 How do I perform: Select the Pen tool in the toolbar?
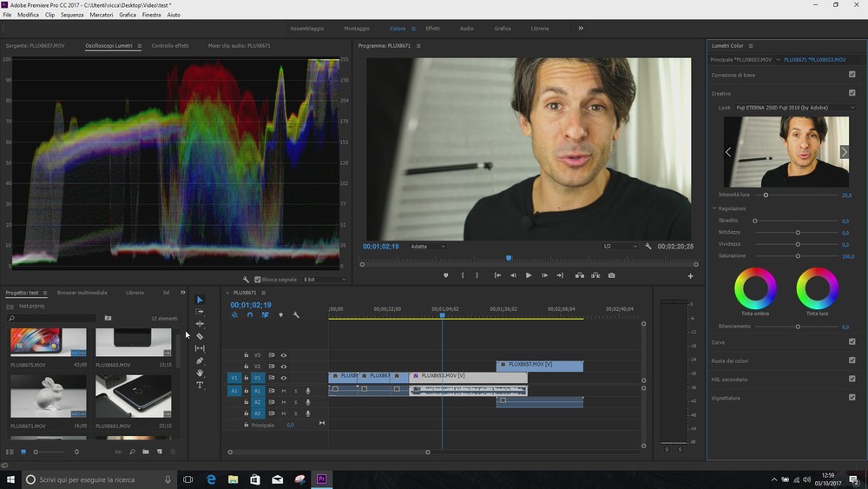coord(200,360)
